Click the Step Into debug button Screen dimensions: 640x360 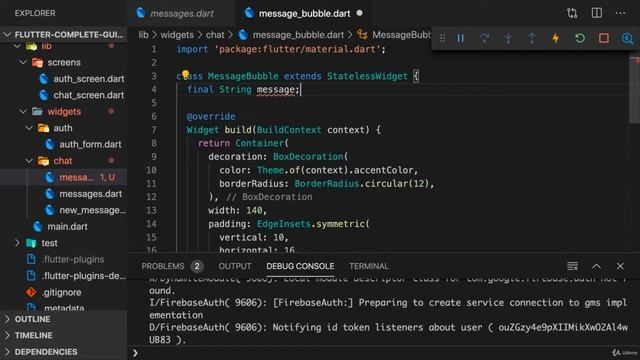pos(508,38)
